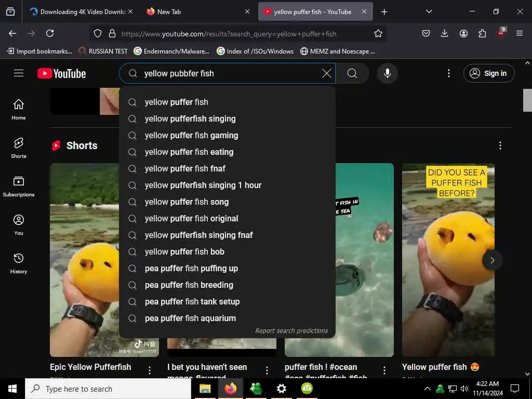Image resolution: width=532 pixels, height=399 pixels.
Task: Open Import bookmarks bookmark
Action: 39,51
